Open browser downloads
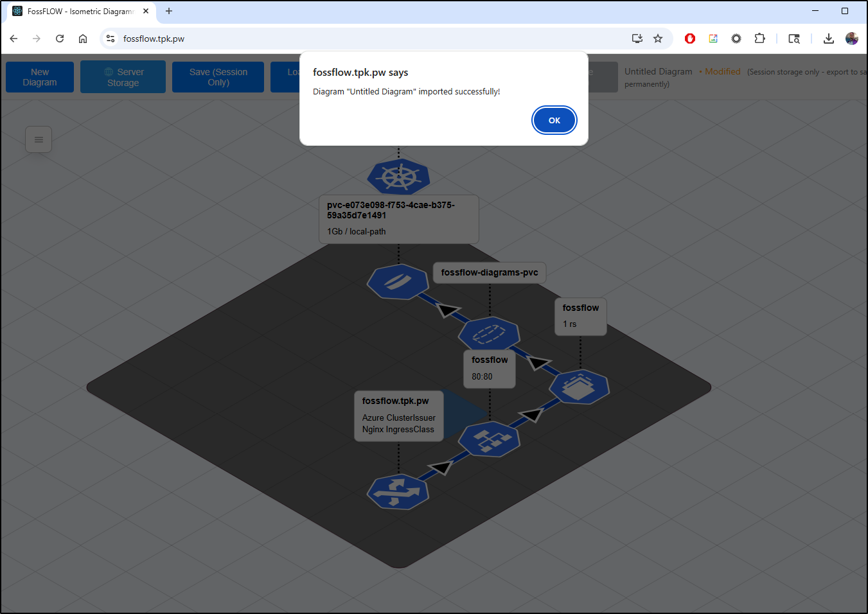 tap(829, 39)
